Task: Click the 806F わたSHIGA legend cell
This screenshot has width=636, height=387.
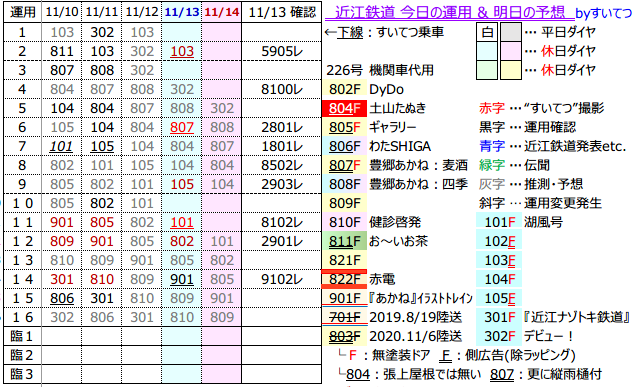Action: pyautogui.click(x=344, y=146)
